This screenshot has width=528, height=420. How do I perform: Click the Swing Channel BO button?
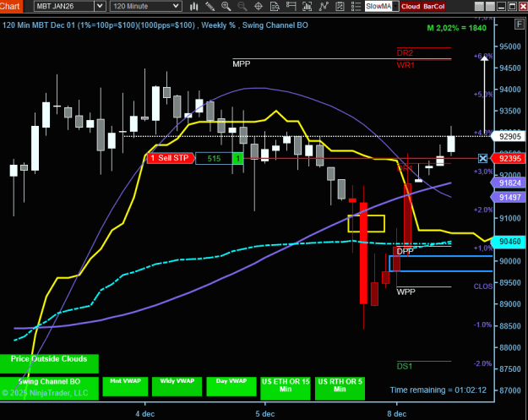49,388
